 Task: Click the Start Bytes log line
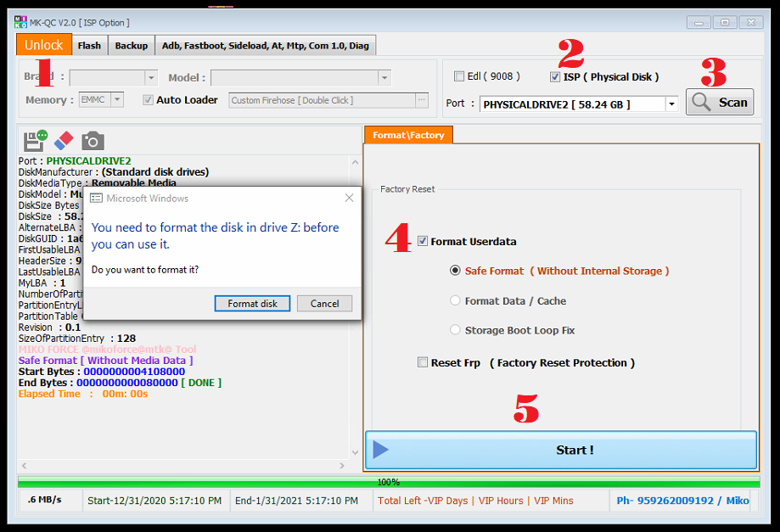pyautogui.click(x=102, y=372)
